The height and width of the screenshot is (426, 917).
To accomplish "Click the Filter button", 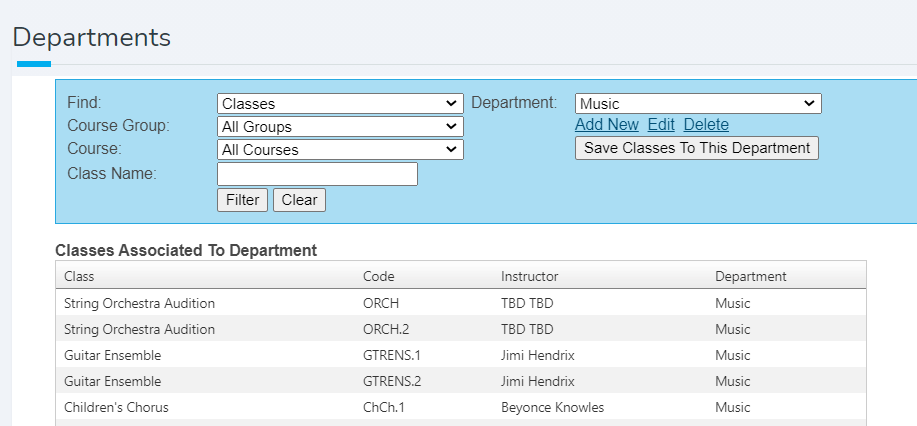I will coord(242,200).
